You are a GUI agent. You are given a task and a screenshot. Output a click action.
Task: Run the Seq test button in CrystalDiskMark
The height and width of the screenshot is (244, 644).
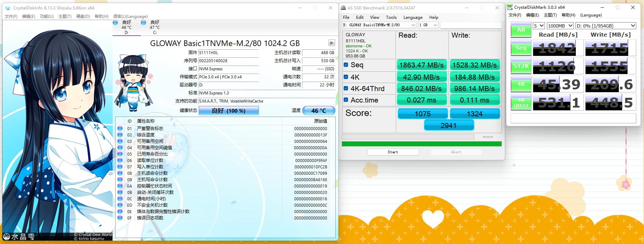(x=521, y=48)
